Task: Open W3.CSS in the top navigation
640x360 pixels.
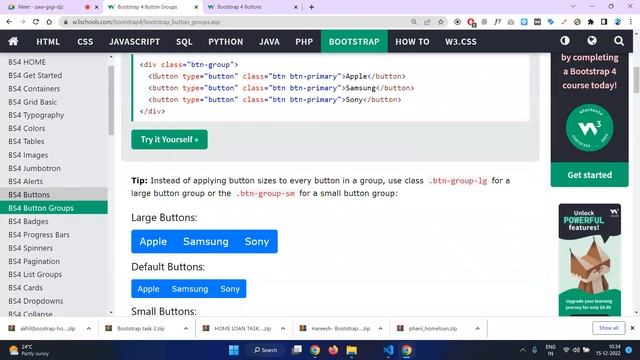Action: (x=461, y=42)
